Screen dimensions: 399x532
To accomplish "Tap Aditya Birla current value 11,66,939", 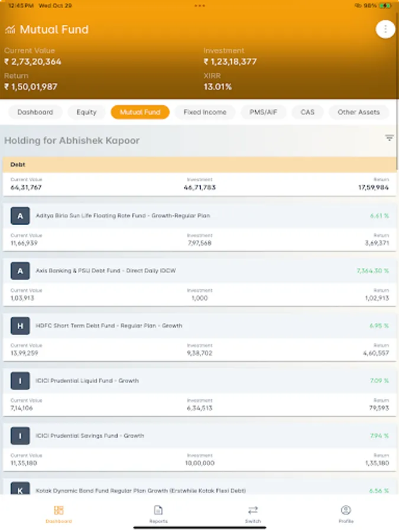I will click(x=24, y=244).
